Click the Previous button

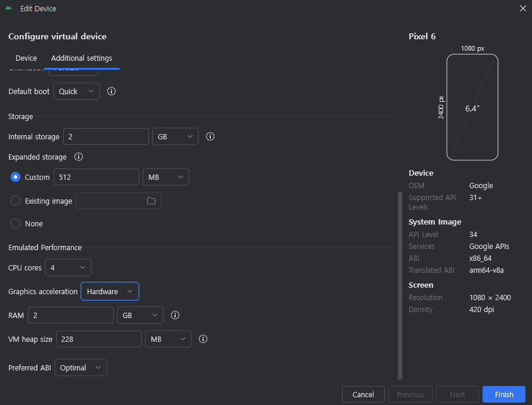pos(410,394)
